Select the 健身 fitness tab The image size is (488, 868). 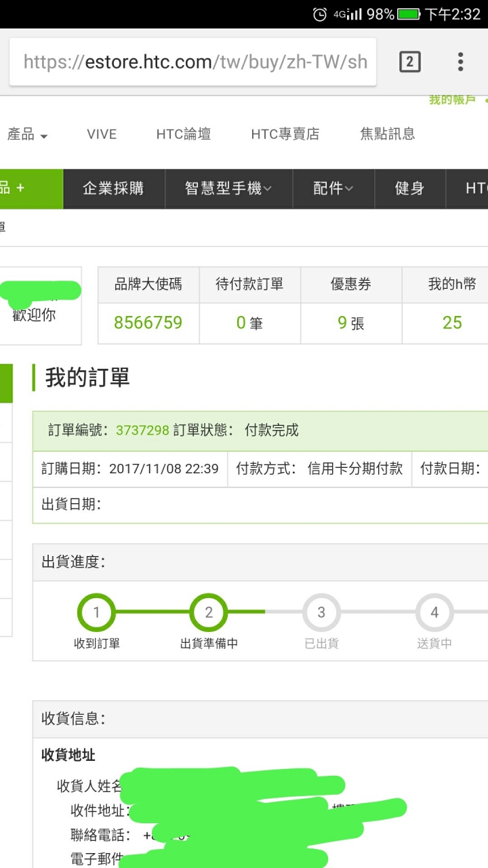[x=409, y=189]
